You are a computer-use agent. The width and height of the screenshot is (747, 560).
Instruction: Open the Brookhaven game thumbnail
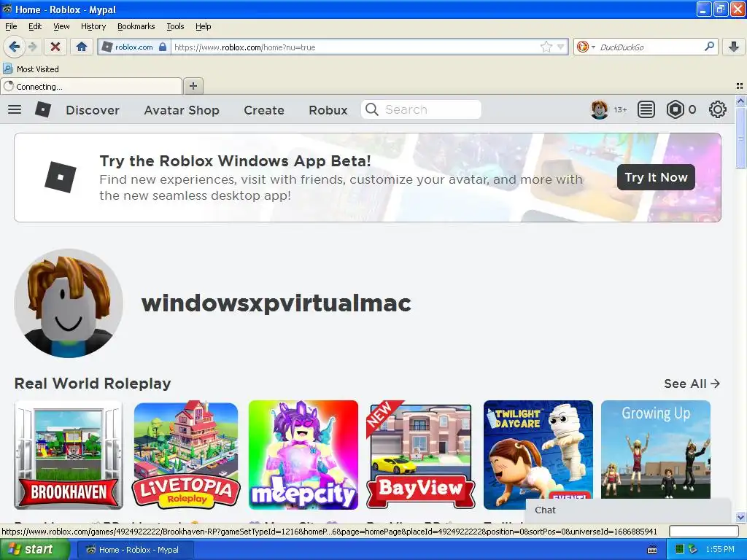click(x=69, y=455)
